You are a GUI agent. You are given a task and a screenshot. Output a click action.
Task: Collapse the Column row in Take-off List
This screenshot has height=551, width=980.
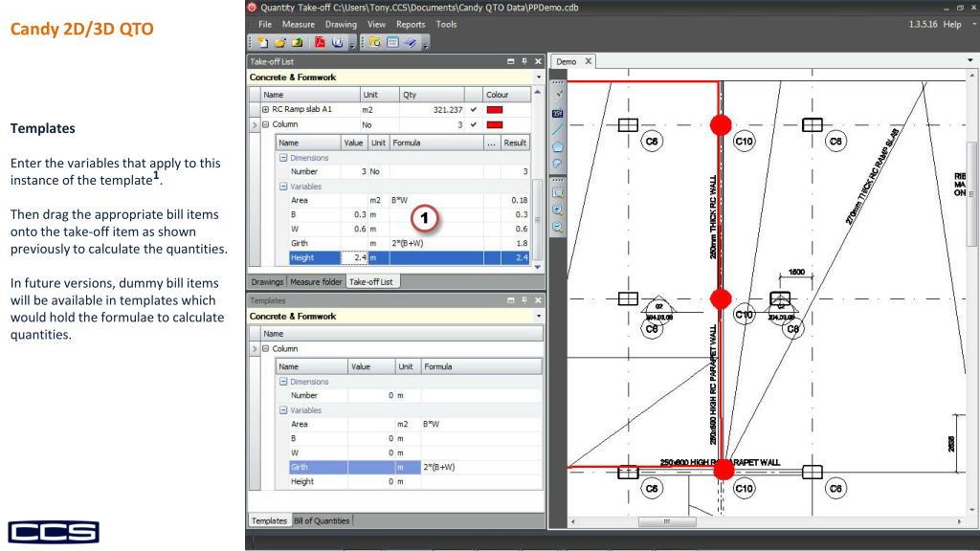coord(266,124)
